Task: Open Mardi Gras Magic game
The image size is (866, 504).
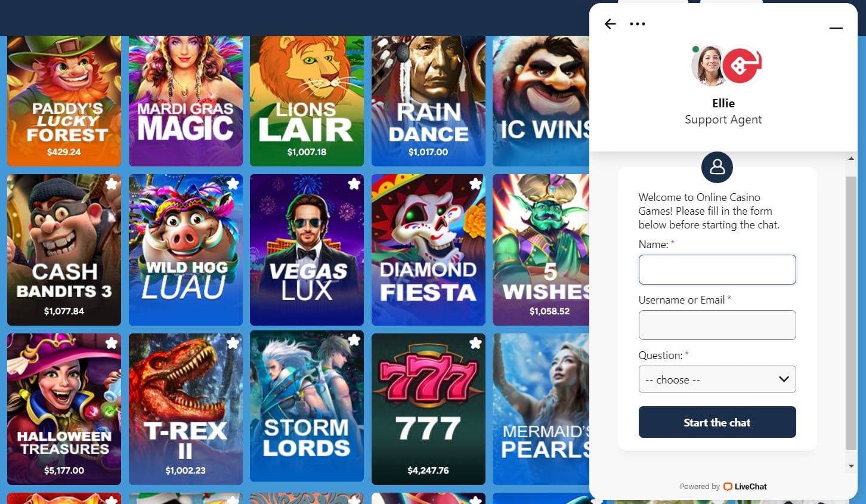Action: click(x=185, y=101)
